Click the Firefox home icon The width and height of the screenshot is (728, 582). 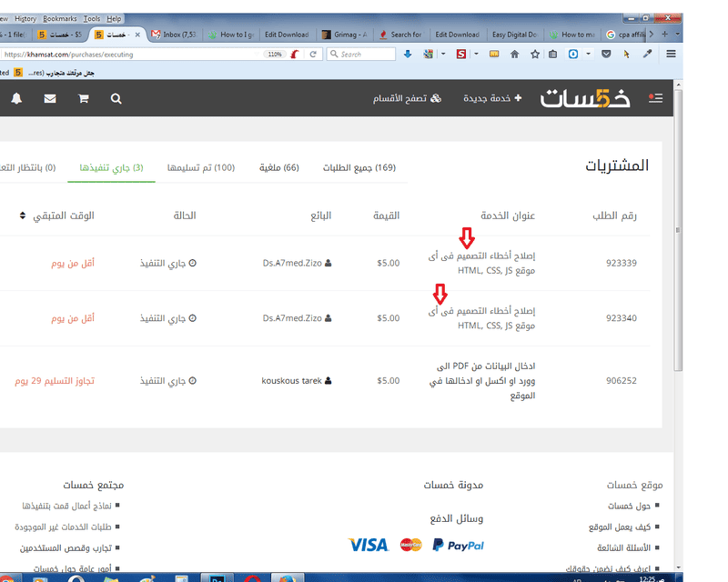tap(514, 55)
